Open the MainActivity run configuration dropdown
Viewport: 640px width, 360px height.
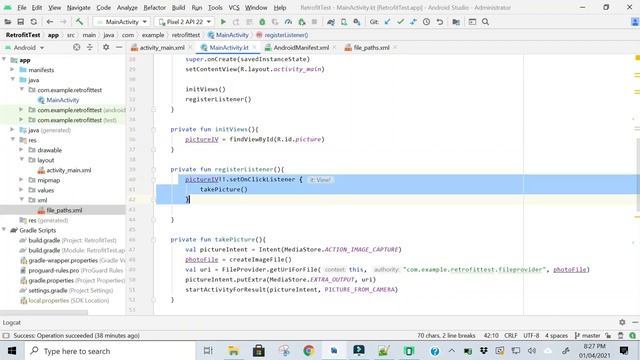(x=122, y=22)
